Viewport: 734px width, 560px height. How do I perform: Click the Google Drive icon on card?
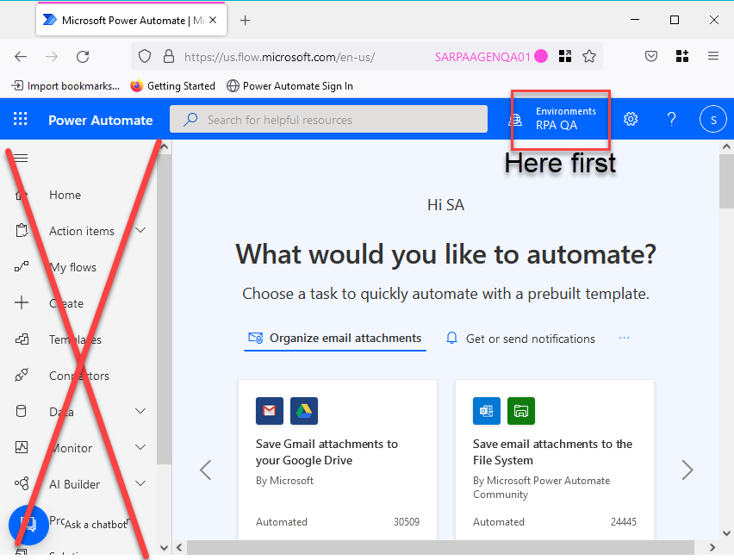(x=304, y=411)
